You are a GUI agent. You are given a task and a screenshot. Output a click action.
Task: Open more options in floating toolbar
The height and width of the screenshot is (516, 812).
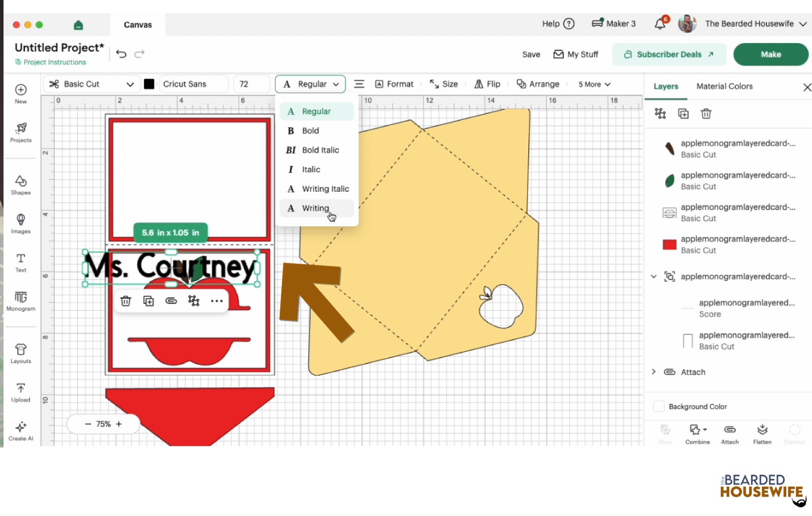(217, 301)
